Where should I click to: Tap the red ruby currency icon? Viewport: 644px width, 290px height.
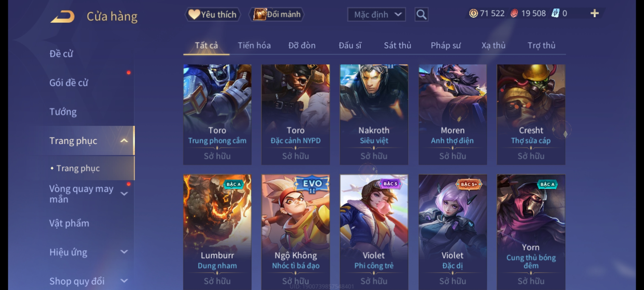[x=514, y=13]
